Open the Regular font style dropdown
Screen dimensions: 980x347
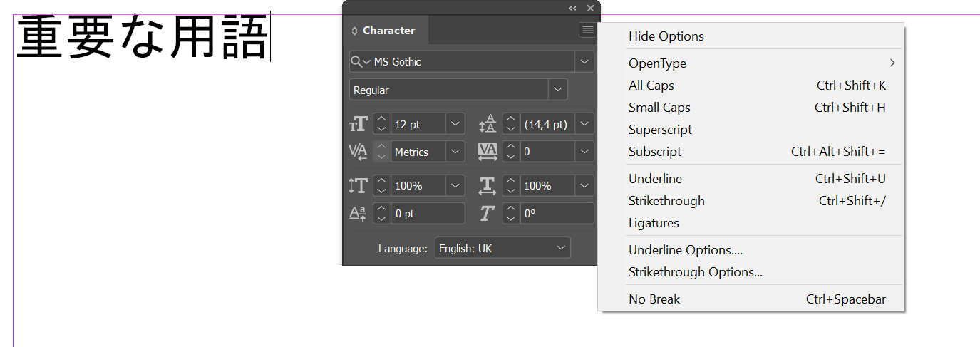[x=558, y=90]
